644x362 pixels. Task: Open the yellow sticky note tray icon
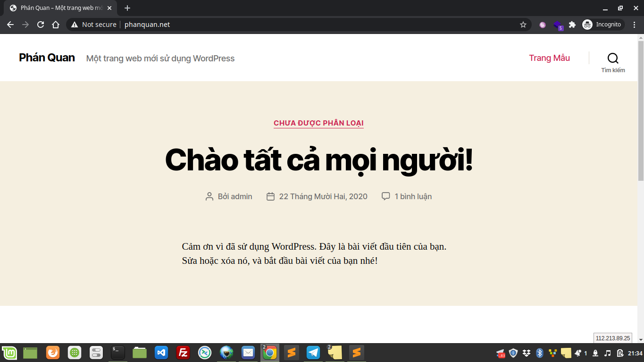[566, 353]
